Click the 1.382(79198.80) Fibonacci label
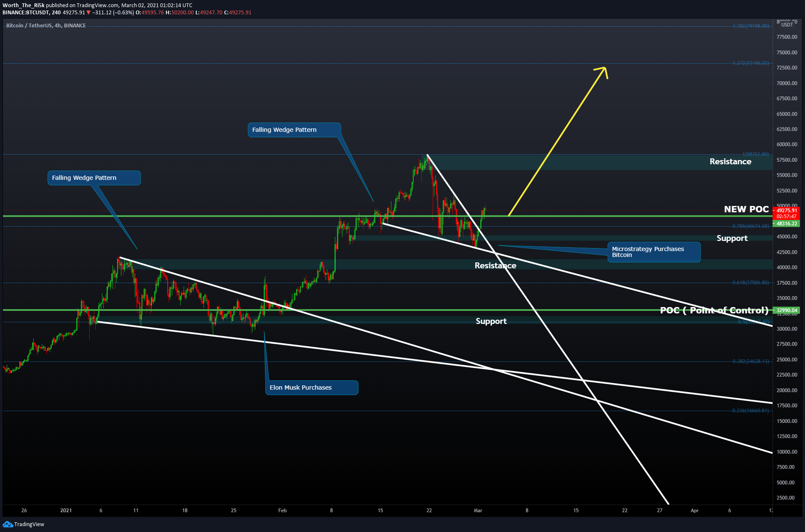This screenshot has width=805, height=532. click(x=751, y=26)
